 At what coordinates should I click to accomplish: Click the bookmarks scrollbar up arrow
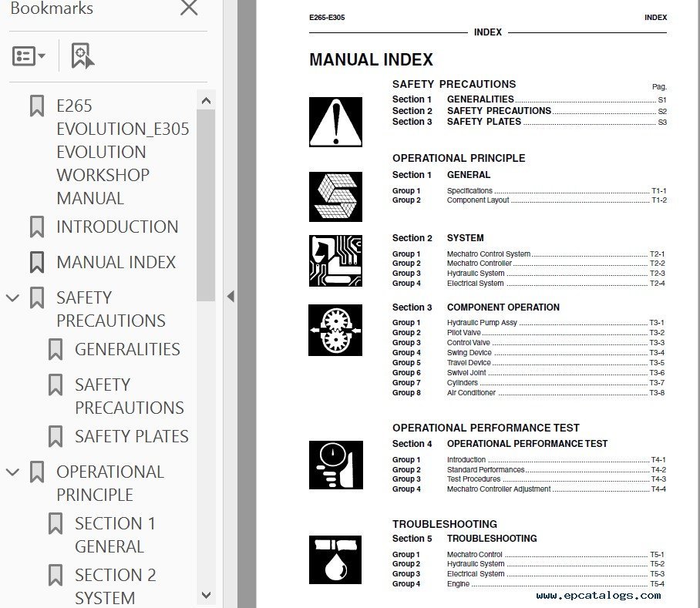coord(206,101)
